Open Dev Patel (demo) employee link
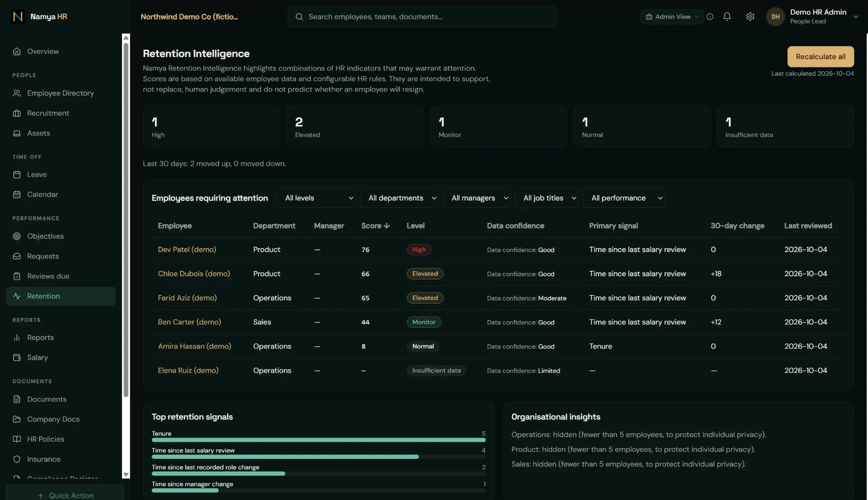This screenshot has height=500, width=868. tap(187, 250)
